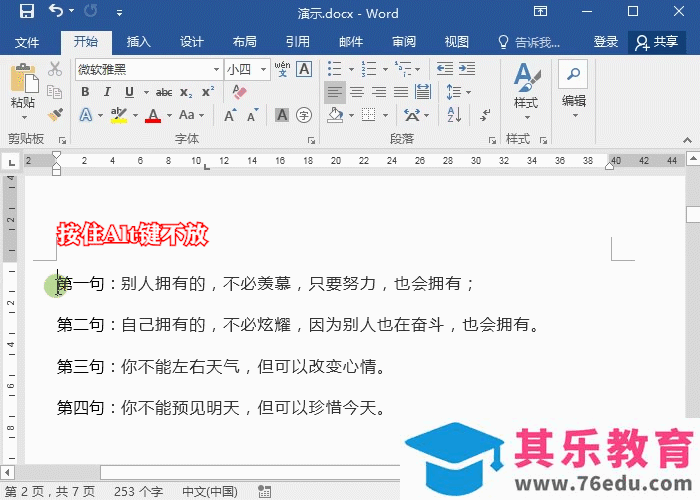The height and width of the screenshot is (500, 700).
Task: Toggle strikethrough abc formatting
Action: tap(164, 92)
